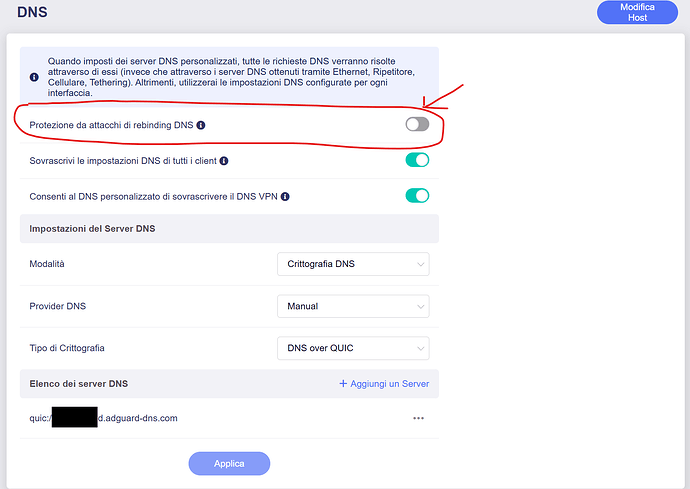This screenshot has width=690, height=489.
Task: Click the Applica button
Action: click(229, 463)
